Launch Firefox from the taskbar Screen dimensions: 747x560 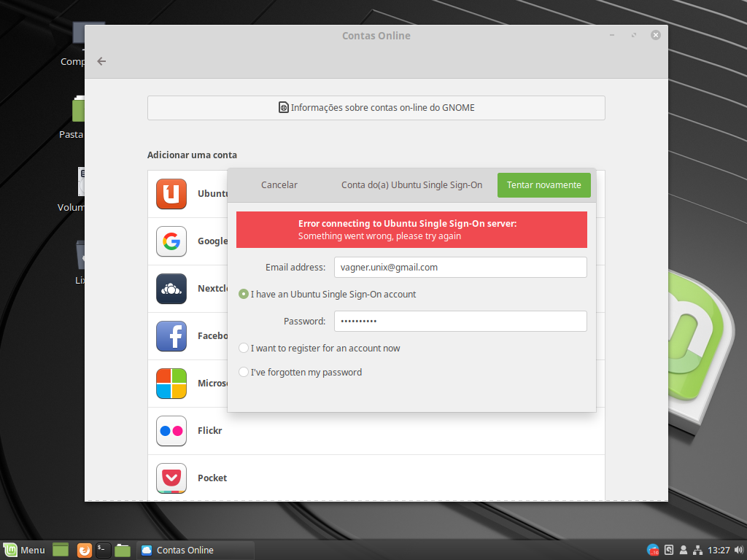pos(85,550)
